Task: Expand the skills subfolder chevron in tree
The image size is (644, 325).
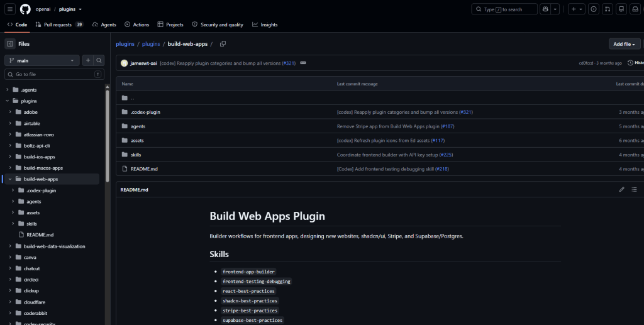Action: [x=13, y=224]
